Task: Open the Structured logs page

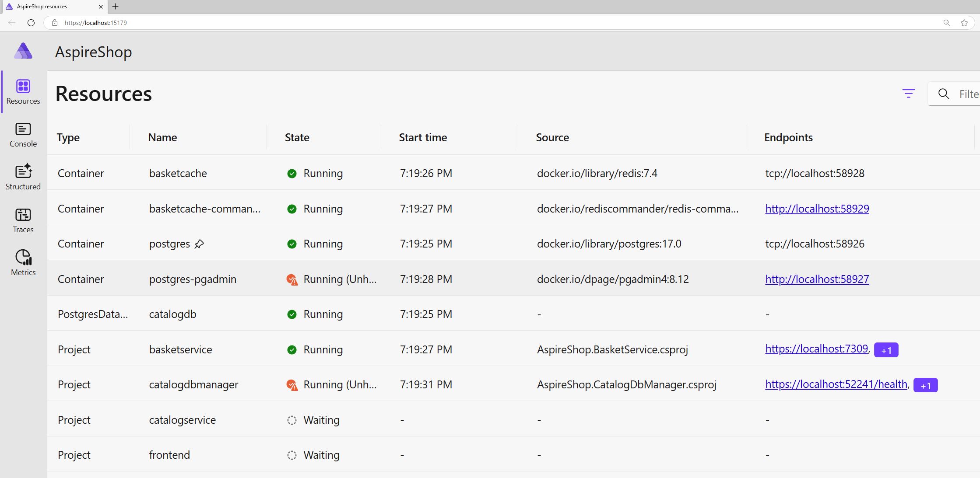Action: coord(23,178)
